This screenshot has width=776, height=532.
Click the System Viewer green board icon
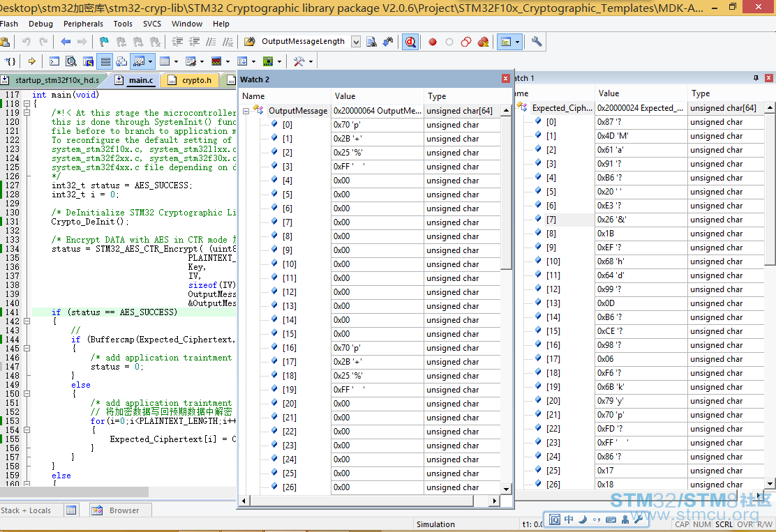click(268, 61)
